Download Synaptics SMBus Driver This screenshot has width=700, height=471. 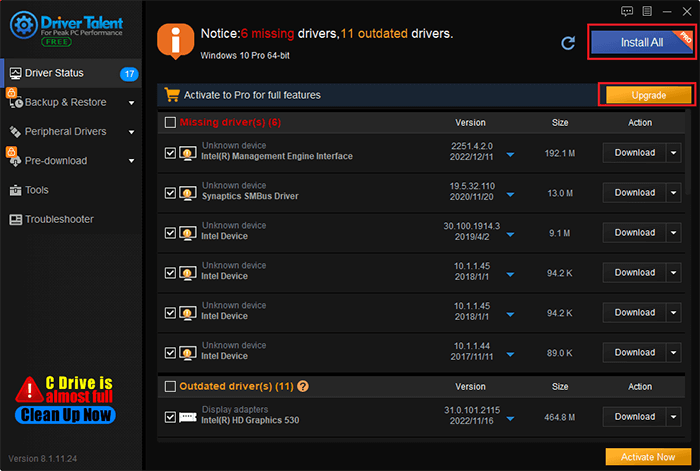(x=634, y=193)
